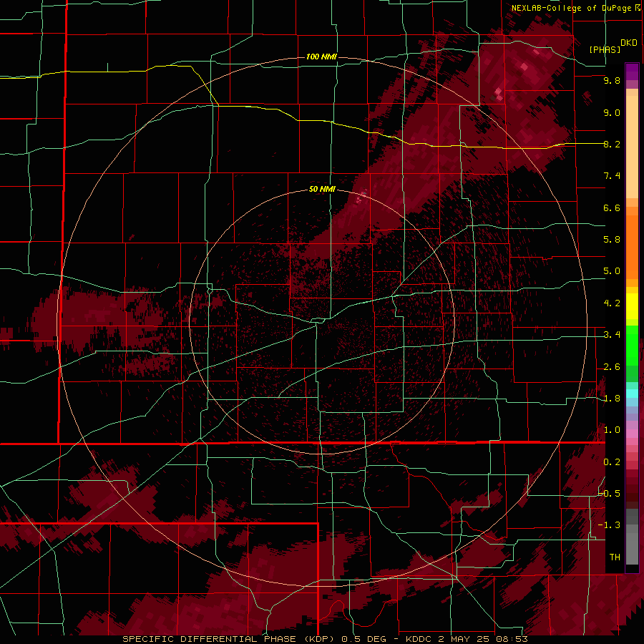This screenshot has width=644, height=644.
Task: Click the 2 MAY 25 08:53 timestamp
Action: tap(482, 639)
